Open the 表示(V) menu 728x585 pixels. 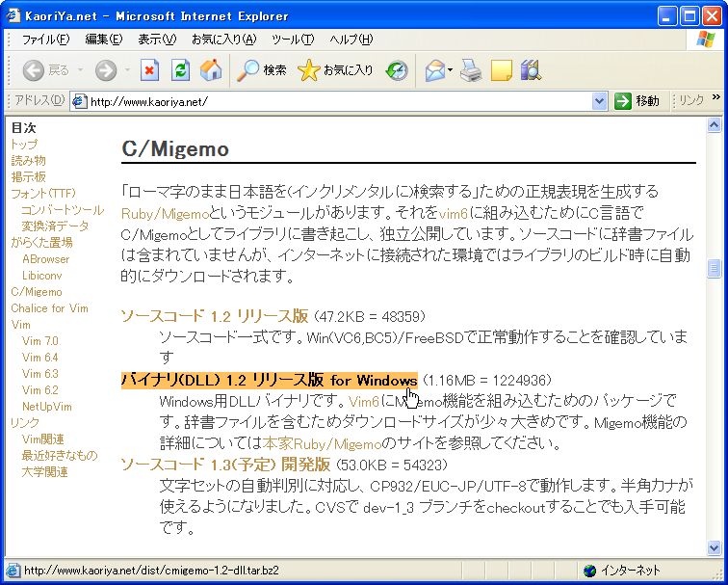[x=157, y=40]
